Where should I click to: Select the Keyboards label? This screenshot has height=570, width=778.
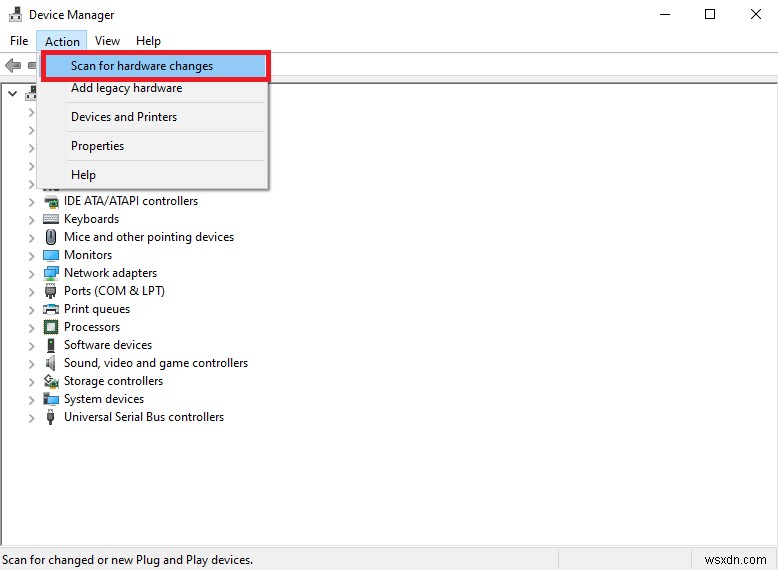(x=91, y=219)
